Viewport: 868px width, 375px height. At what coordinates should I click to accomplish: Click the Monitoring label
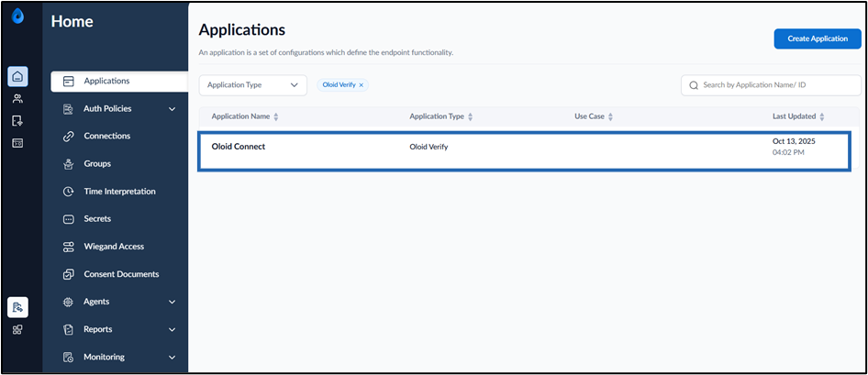coord(104,358)
